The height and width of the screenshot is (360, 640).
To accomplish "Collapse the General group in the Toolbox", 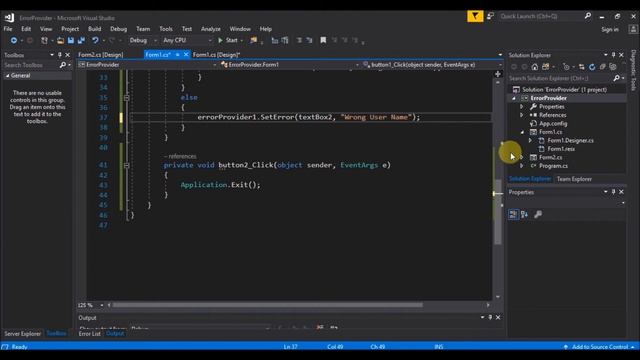I will (7, 76).
